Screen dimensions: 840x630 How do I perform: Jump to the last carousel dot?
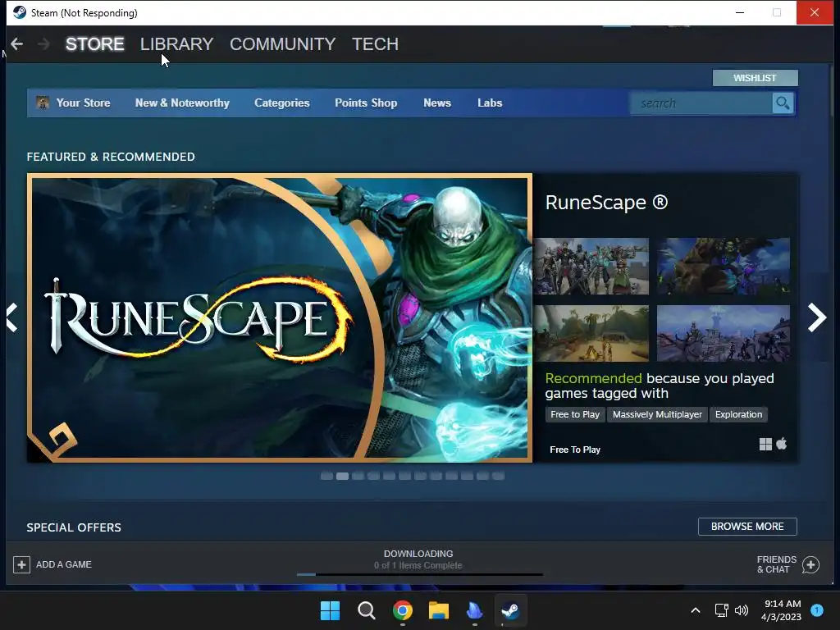[498, 477]
